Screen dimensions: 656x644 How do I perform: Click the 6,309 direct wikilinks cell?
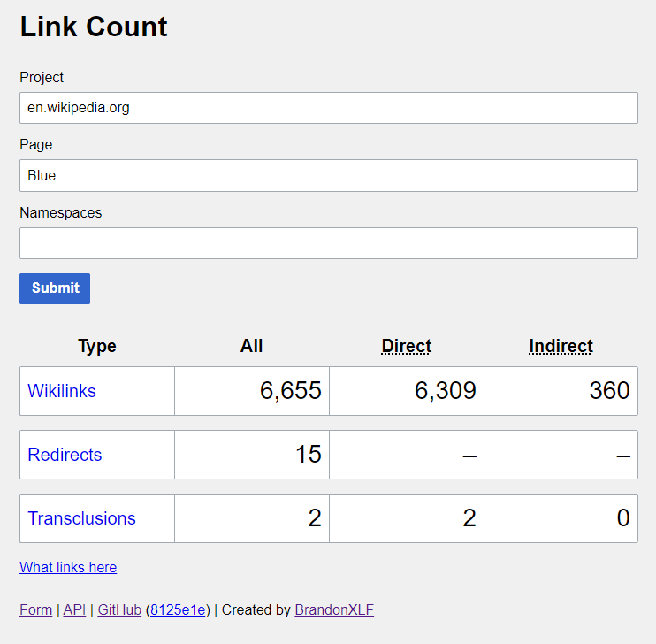407,391
